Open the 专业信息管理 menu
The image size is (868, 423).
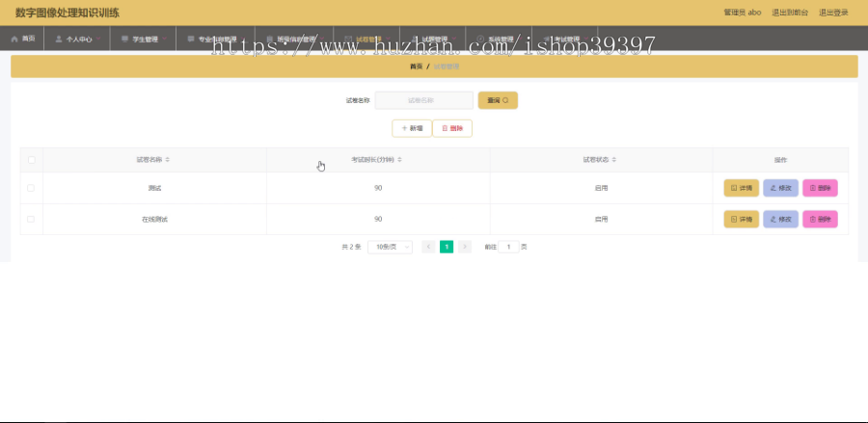(216, 39)
